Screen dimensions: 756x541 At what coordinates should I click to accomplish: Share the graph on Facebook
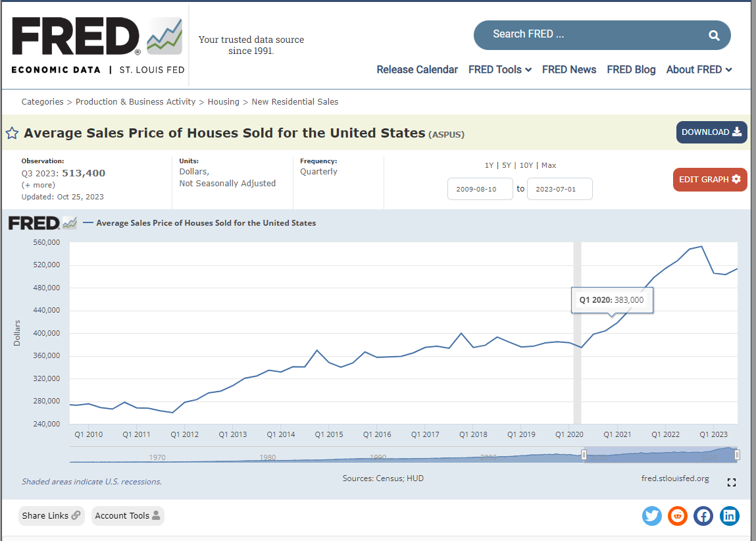[703, 516]
